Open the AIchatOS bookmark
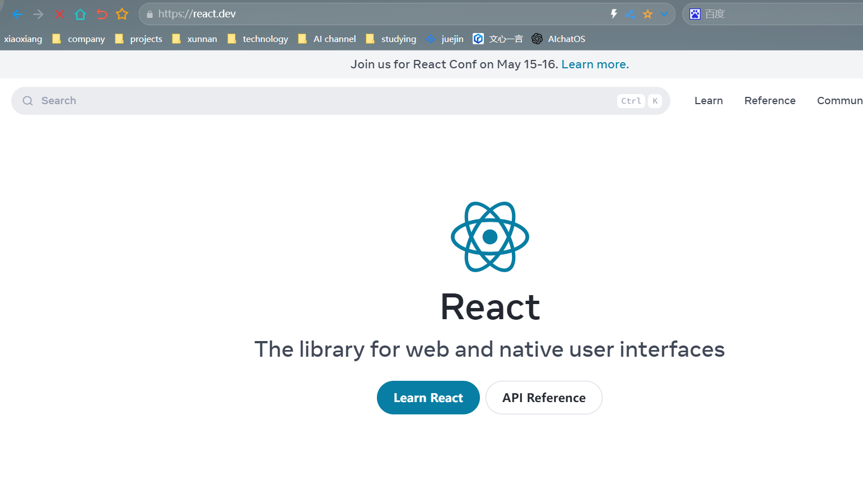The height and width of the screenshot is (504, 863). [558, 39]
